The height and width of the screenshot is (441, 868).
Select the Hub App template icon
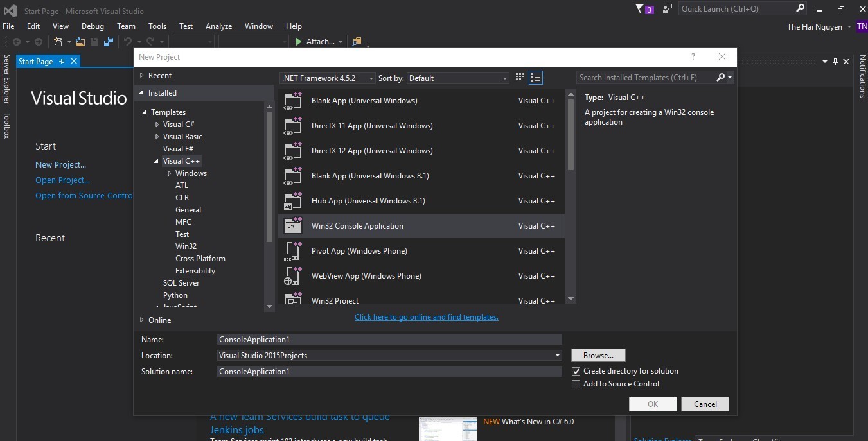click(x=293, y=201)
